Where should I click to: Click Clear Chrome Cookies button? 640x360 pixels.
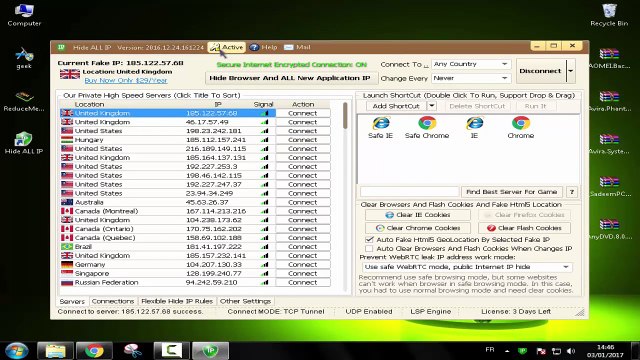click(418, 228)
